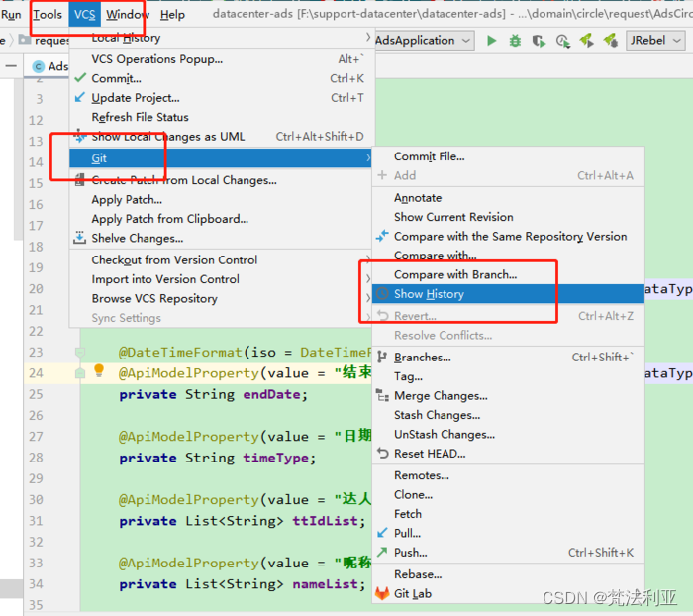The image size is (693, 616).
Task: Choose UnStash Changes
Action: 508,434
